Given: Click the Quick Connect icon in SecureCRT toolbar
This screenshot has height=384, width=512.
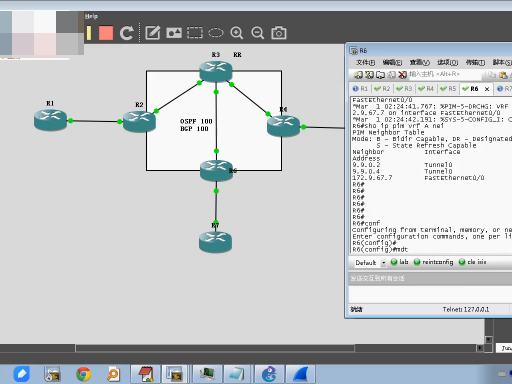Looking at the screenshot, I should click(x=369, y=75).
